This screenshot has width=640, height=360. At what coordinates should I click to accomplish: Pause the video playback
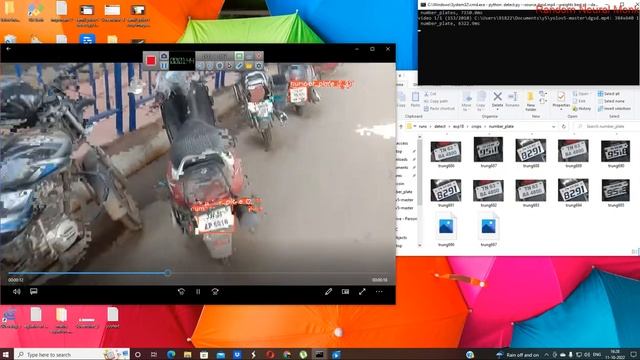coord(198,291)
